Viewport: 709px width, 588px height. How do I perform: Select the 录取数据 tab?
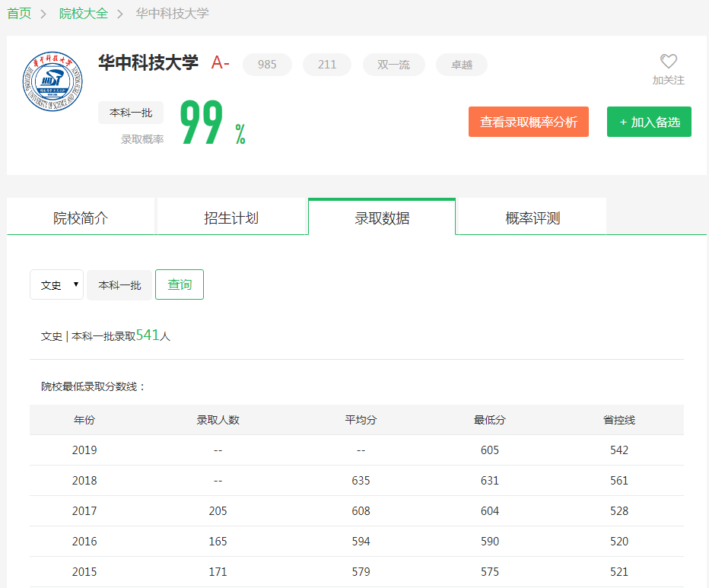pos(382,218)
